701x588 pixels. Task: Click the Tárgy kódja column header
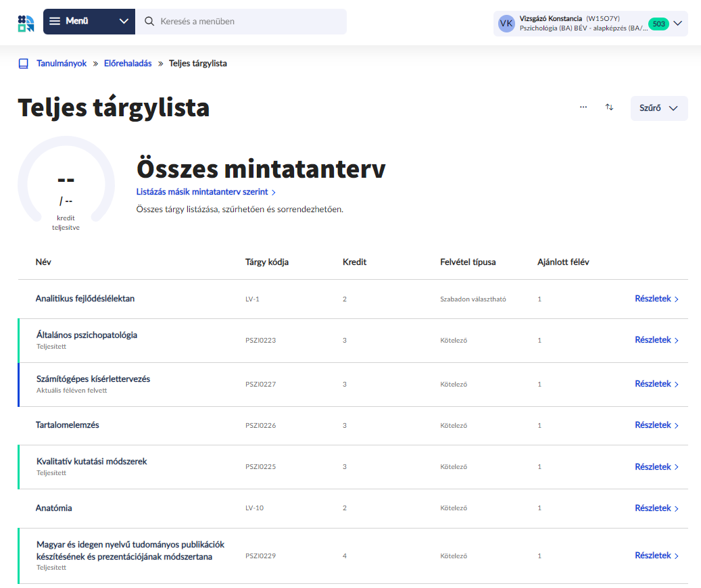pos(267,262)
